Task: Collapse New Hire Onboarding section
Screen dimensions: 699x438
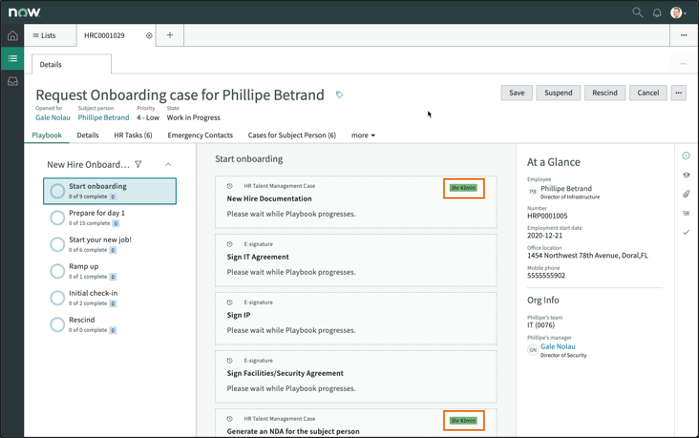Action: point(168,164)
